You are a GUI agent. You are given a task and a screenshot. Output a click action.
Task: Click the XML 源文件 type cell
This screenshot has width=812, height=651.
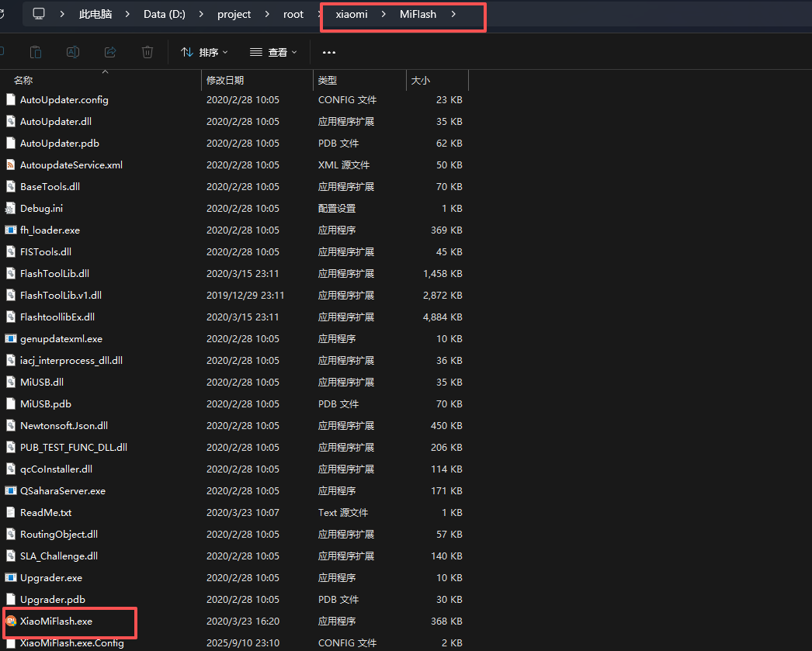[343, 165]
